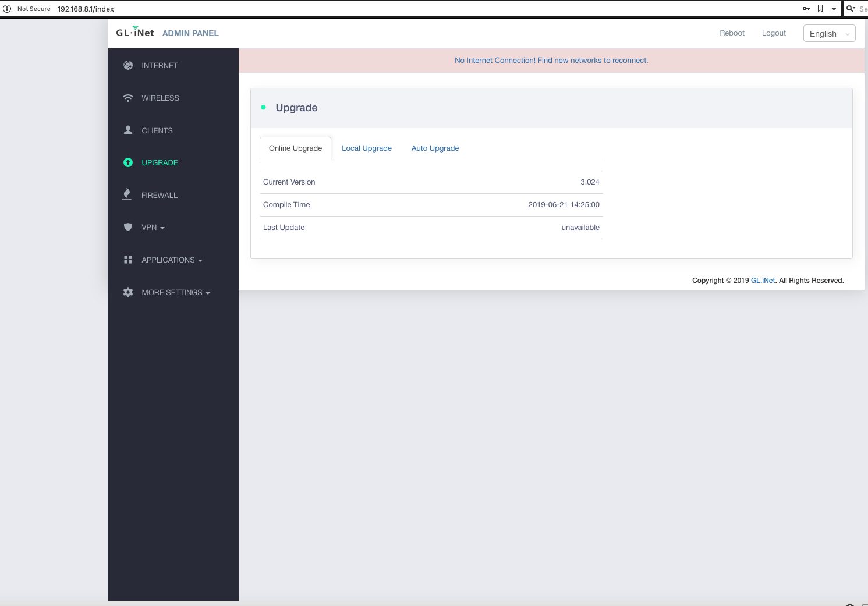Image resolution: width=868 pixels, height=606 pixels.
Task: Select the Online Upgrade tab
Action: pos(295,148)
